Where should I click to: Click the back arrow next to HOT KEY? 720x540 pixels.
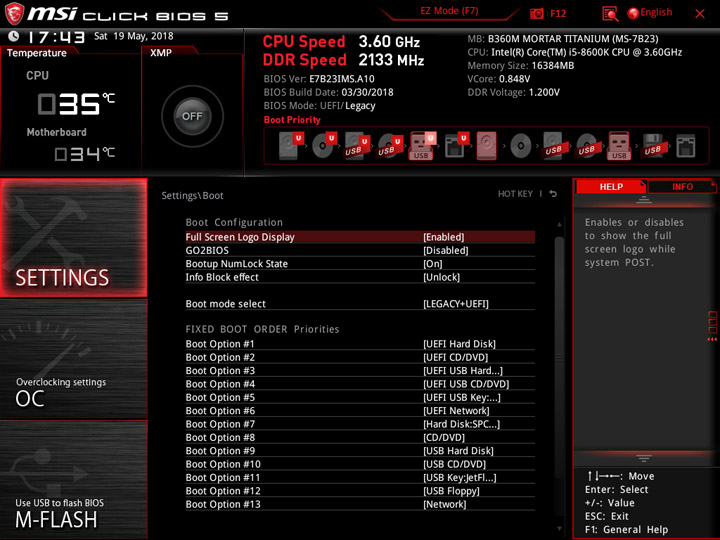pos(553,194)
